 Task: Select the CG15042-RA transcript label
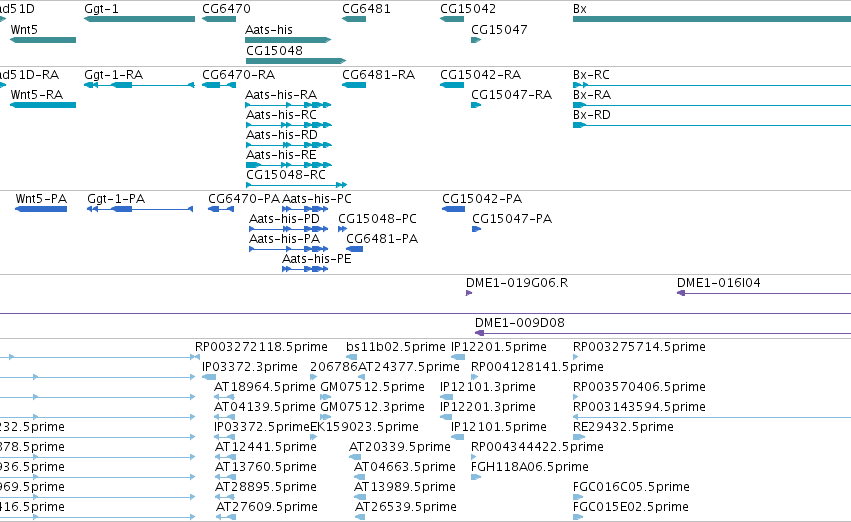480,75
